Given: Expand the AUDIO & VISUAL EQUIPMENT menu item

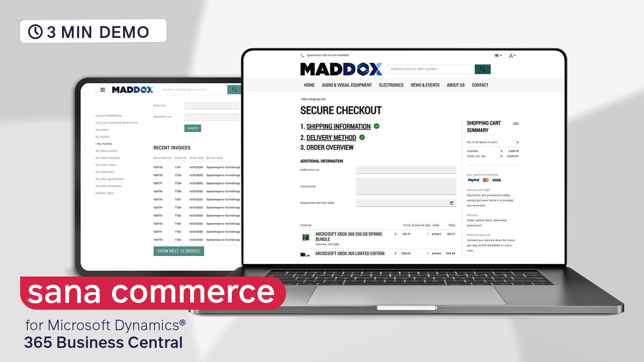Looking at the screenshot, I should [x=346, y=85].
